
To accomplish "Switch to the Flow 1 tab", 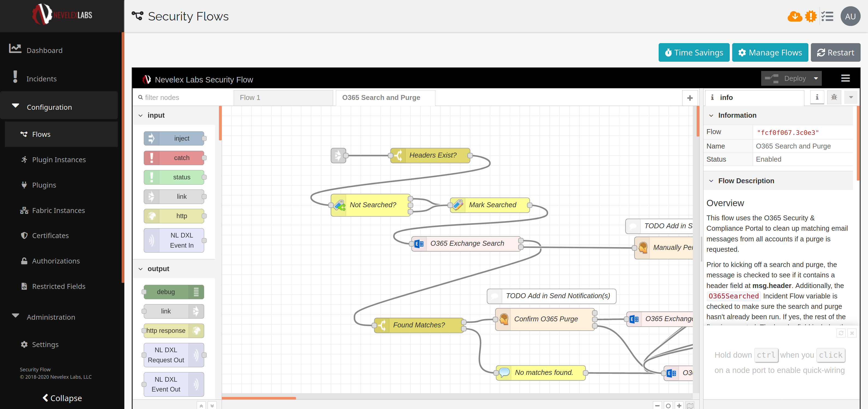I will click(250, 98).
